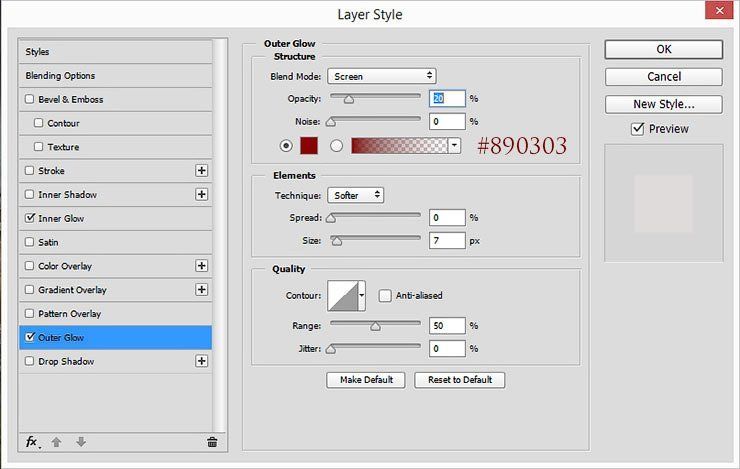This screenshot has height=469, width=740.
Task: Click the New Style... button
Action: pyautogui.click(x=664, y=104)
